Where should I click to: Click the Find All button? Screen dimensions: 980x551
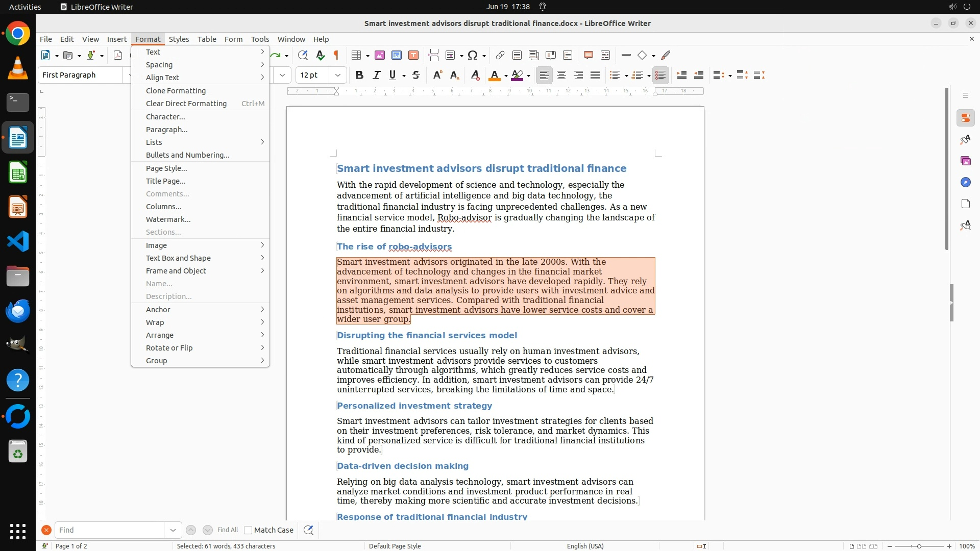click(x=227, y=530)
